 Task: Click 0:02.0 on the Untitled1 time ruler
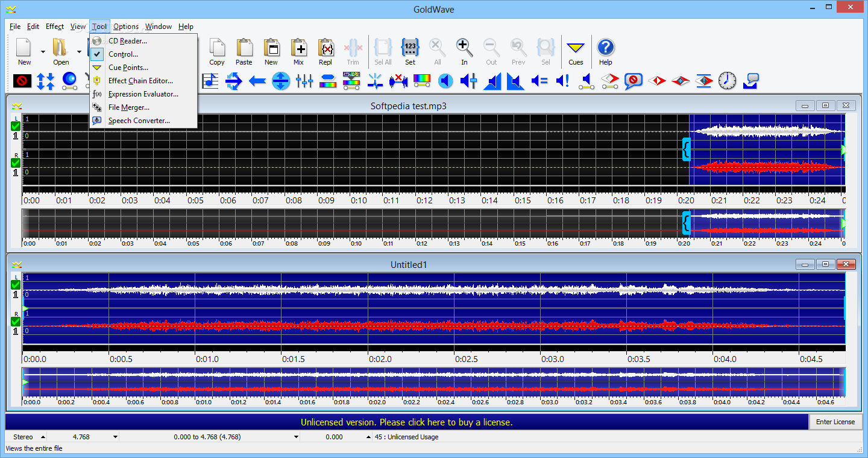click(x=381, y=359)
